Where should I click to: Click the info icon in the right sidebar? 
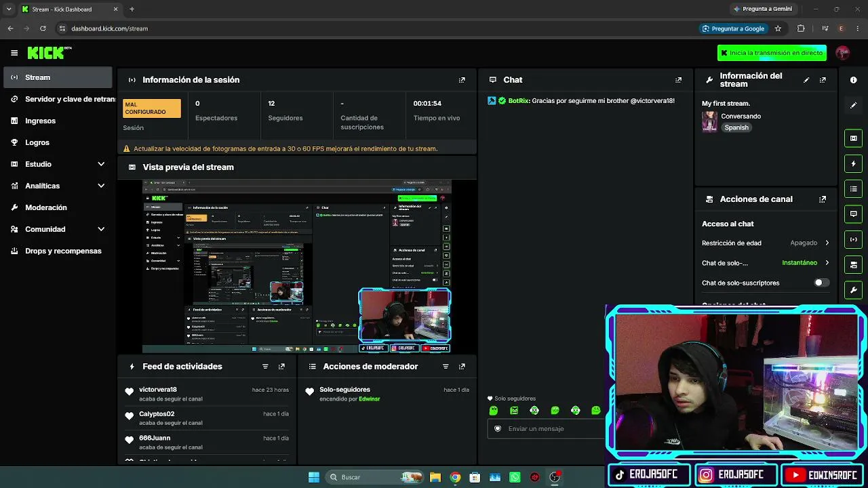click(x=854, y=80)
